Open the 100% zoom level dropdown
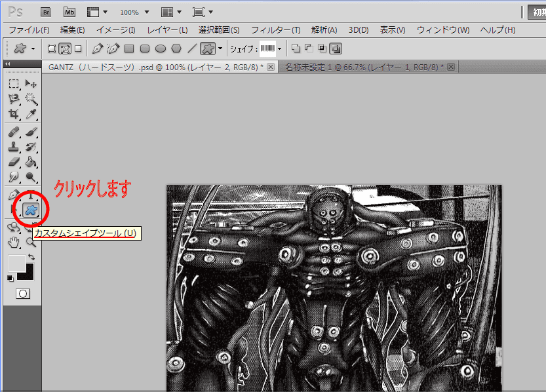Viewport: 546px width, 392px height. 147,12
